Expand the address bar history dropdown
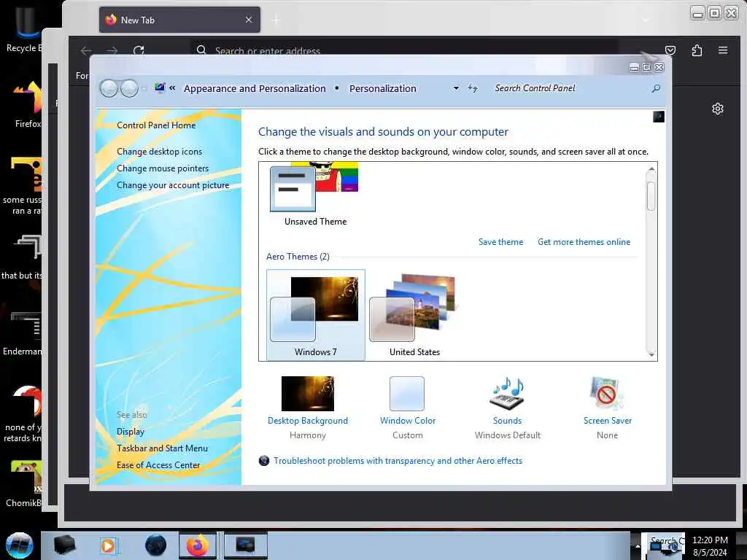Screen dimensions: 747x560 pos(456,88)
